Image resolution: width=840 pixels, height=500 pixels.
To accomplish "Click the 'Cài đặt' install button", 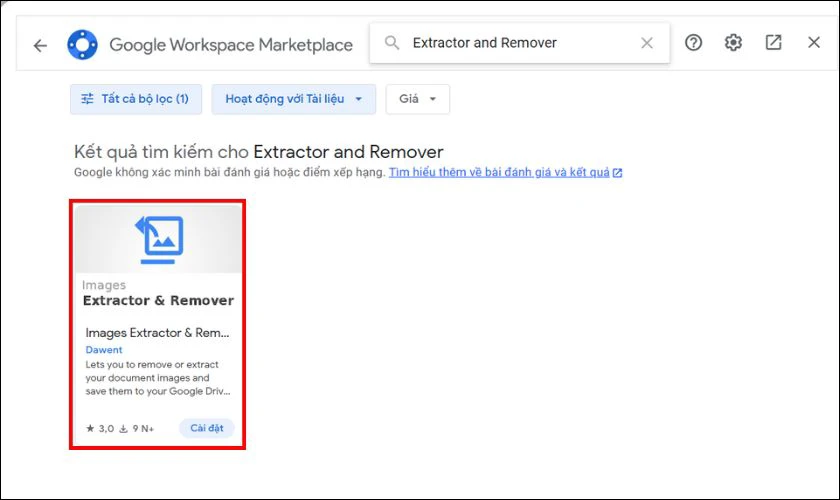I will pos(207,428).
